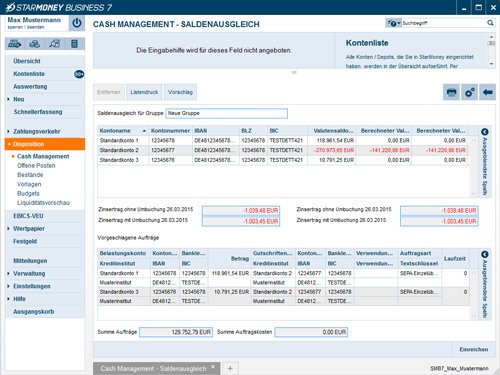
Task: Expand the Wertpapier section
Action: [x=29, y=228]
